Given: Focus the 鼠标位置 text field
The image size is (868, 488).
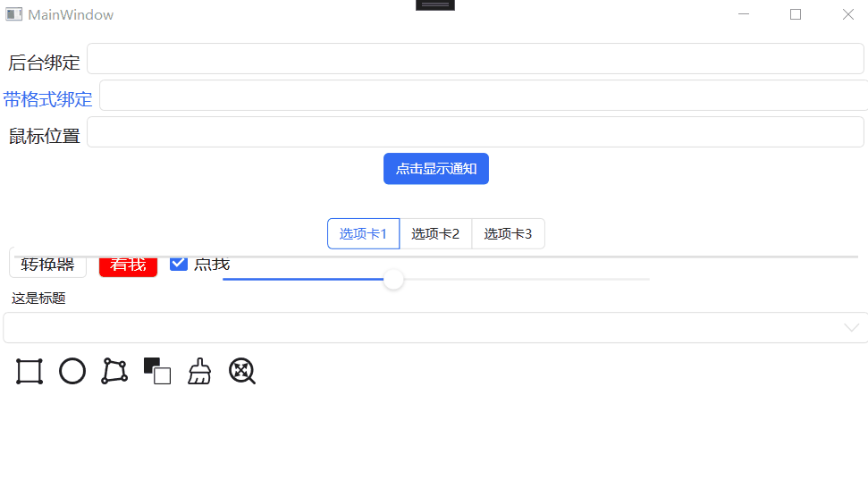Looking at the screenshot, I should (x=475, y=132).
